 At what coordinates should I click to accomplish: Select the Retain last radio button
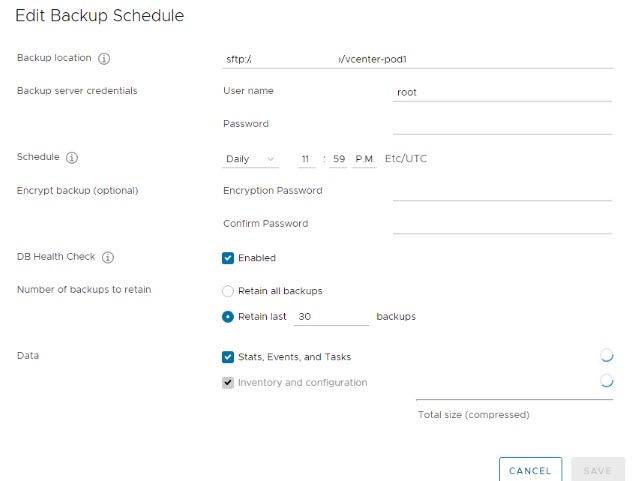pyautogui.click(x=228, y=316)
